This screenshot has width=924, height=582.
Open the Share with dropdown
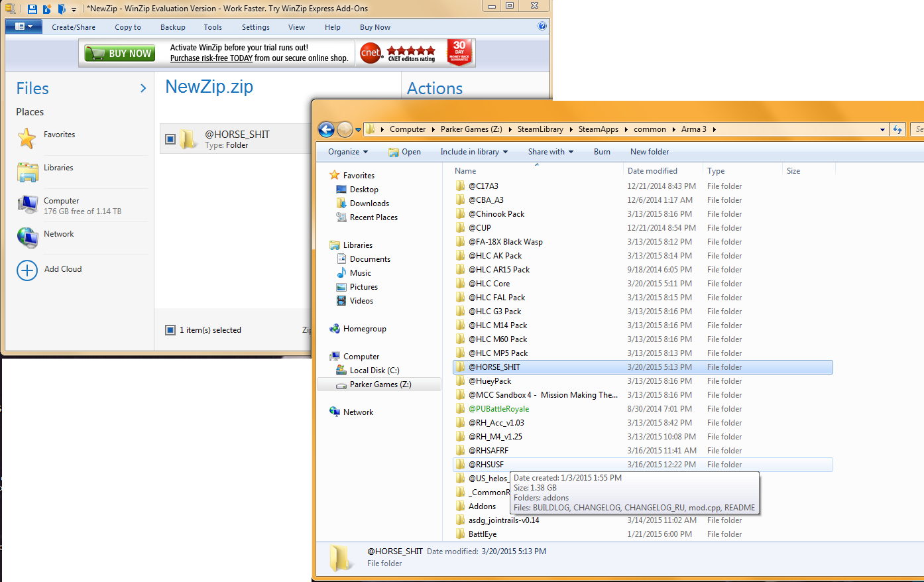[551, 152]
